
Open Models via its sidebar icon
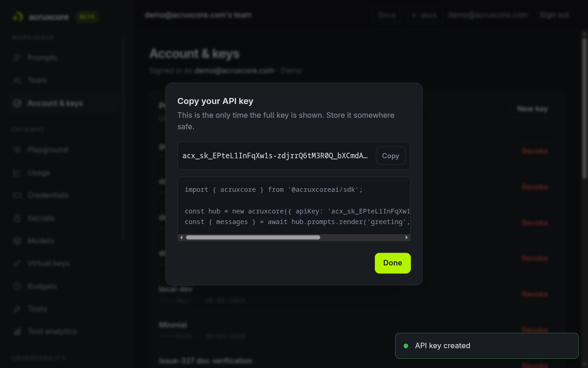point(17,241)
